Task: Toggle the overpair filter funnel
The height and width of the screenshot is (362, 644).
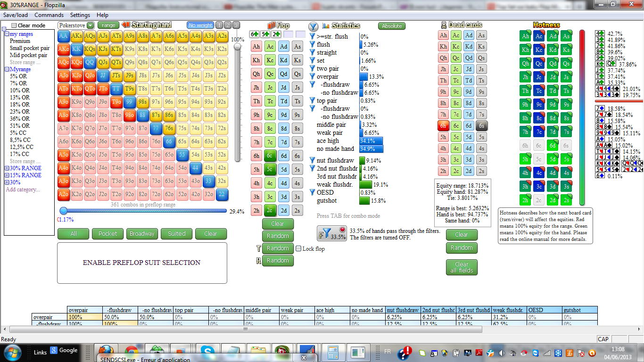Action: [x=312, y=76]
